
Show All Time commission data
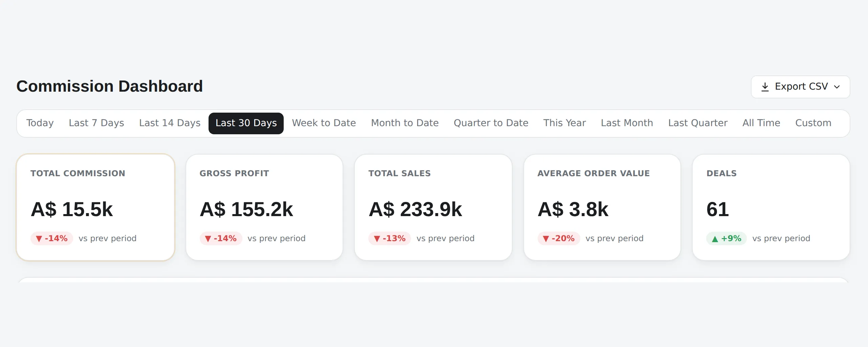(x=761, y=123)
